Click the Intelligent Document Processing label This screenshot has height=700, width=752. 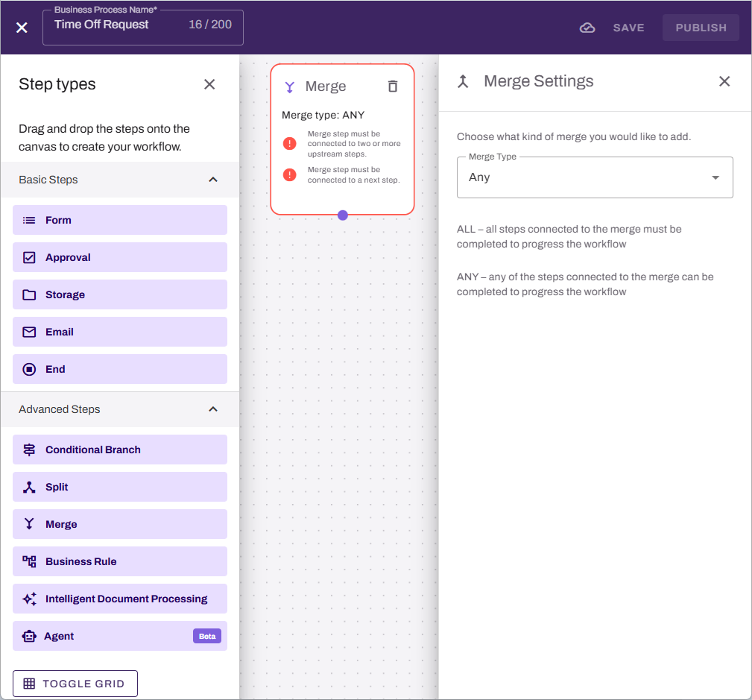coord(127,599)
